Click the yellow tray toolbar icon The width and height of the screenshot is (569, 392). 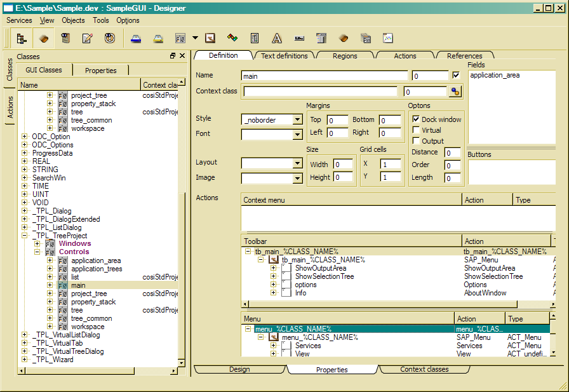(x=158, y=38)
